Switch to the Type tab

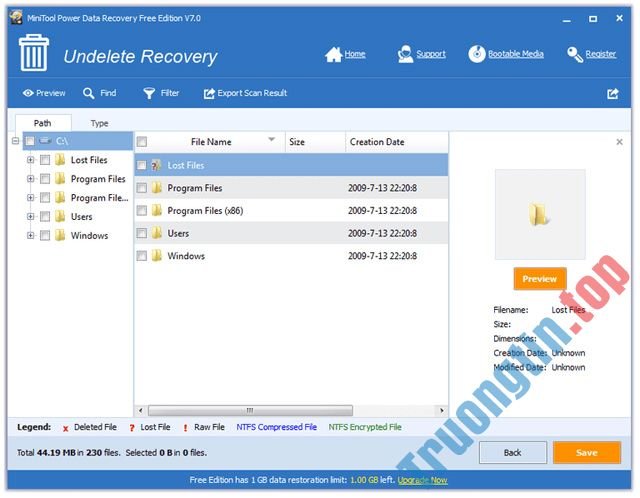tap(100, 123)
